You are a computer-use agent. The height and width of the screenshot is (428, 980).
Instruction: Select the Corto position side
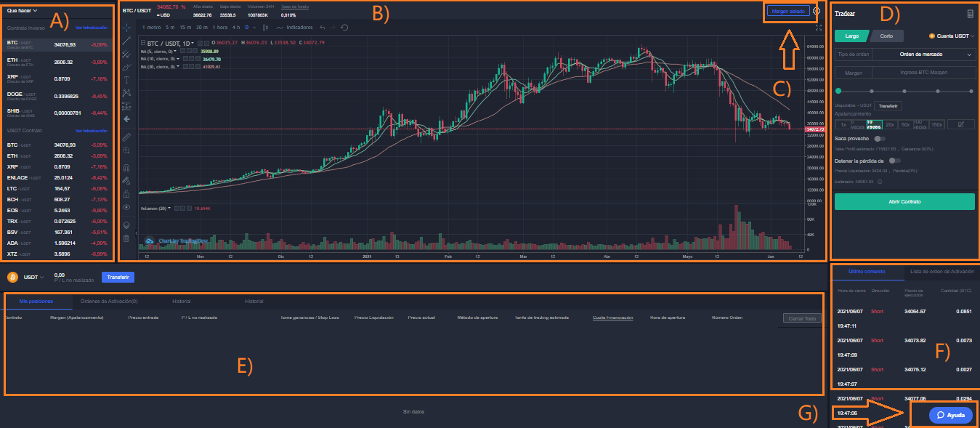point(887,36)
